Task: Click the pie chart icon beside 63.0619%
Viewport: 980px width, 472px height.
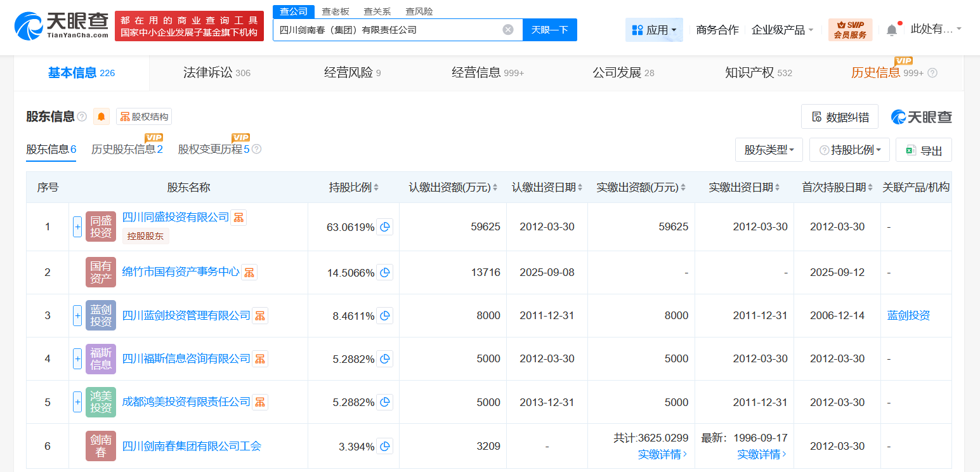Action: (384, 226)
